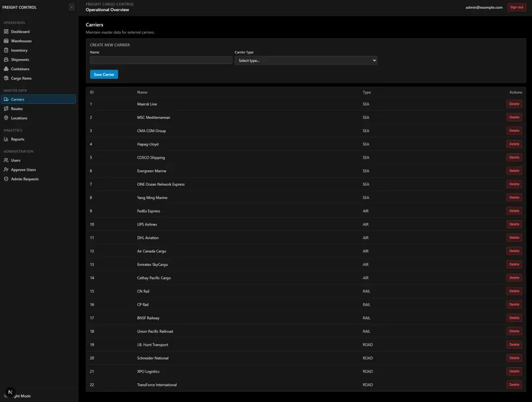
Task: Click the Inventory clipboard icon
Action: 6,50
